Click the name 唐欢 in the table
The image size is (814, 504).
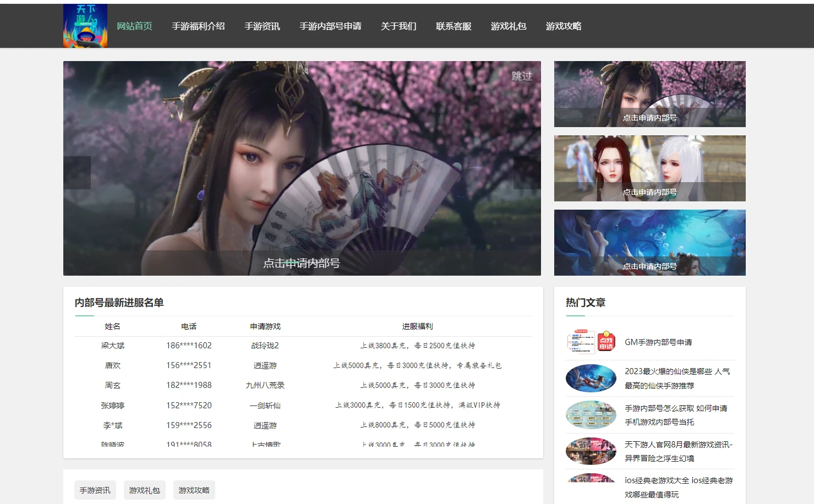[x=113, y=365]
